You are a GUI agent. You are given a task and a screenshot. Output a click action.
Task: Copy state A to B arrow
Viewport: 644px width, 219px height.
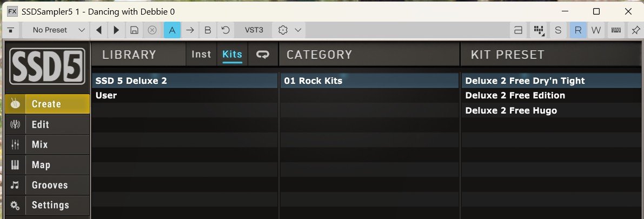190,30
